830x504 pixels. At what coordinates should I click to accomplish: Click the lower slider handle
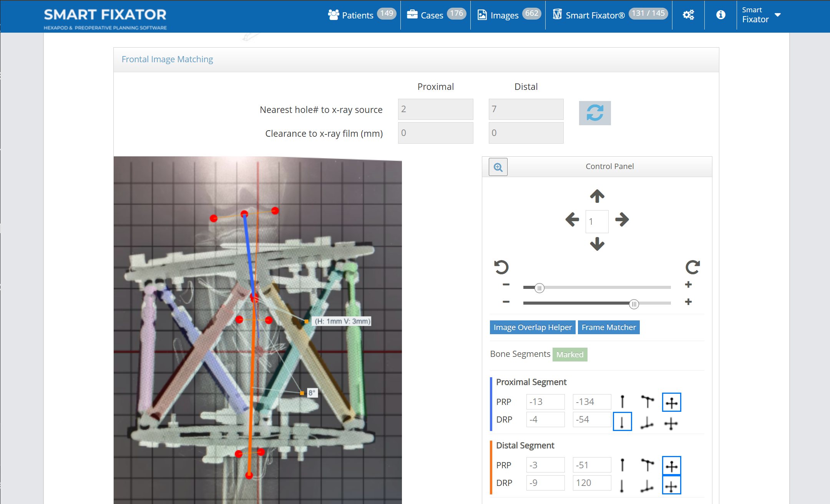click(634, 304)
